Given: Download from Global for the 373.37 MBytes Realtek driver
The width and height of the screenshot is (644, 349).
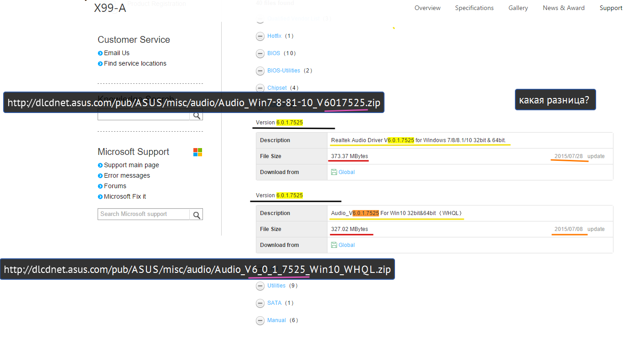Looking at the screenshot, I should click(x=347, y=172).
